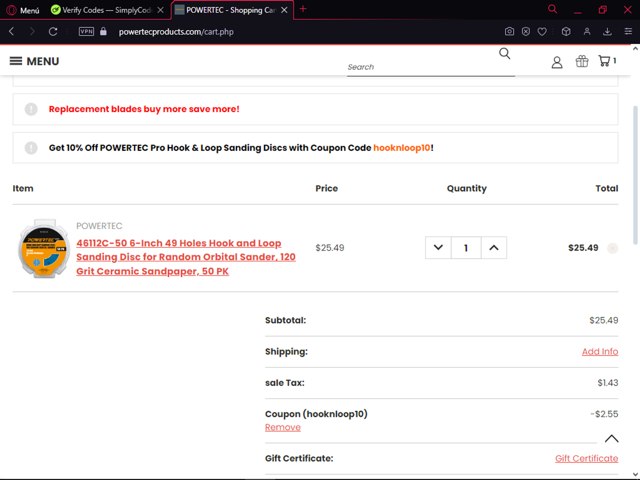
Task: Open the gift certificate icon
Action: (582, 61)
